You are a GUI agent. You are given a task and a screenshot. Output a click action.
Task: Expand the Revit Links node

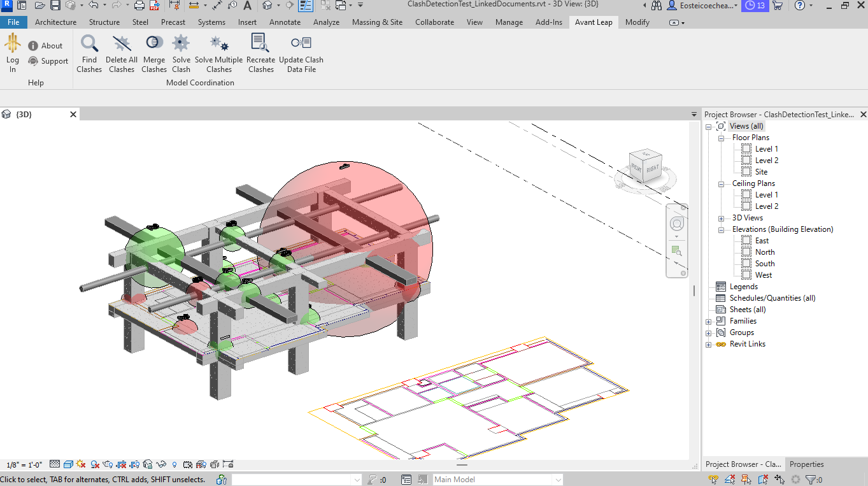tap(709, 345)
